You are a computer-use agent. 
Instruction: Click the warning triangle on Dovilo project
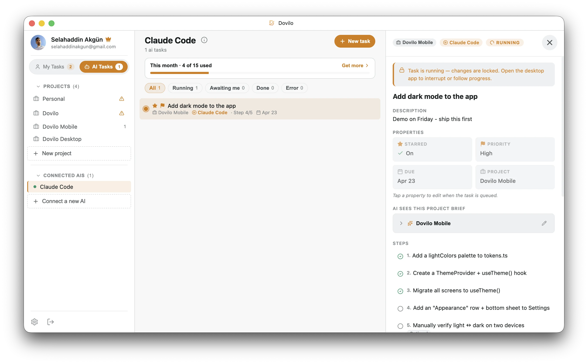pos(122,113)
